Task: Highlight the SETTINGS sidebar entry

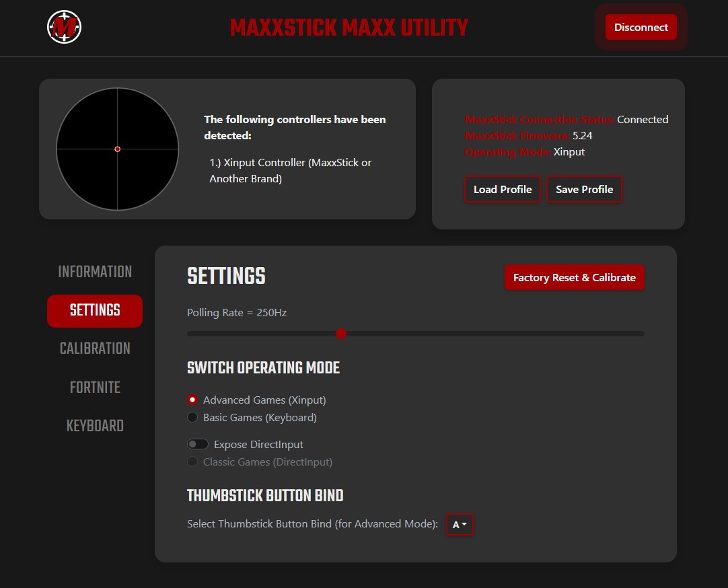Action: coord(94,311)
